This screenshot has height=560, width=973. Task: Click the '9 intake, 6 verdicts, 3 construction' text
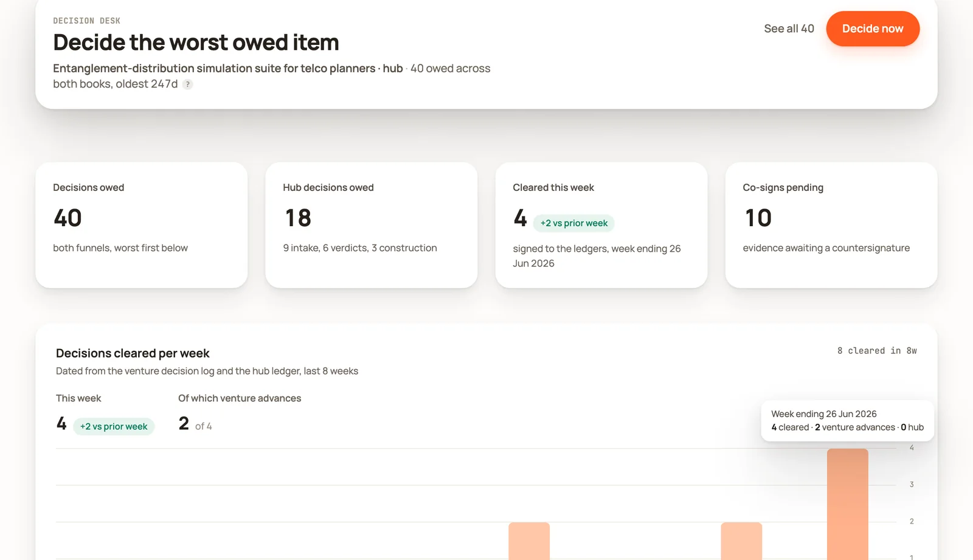[x=360, y=248]
